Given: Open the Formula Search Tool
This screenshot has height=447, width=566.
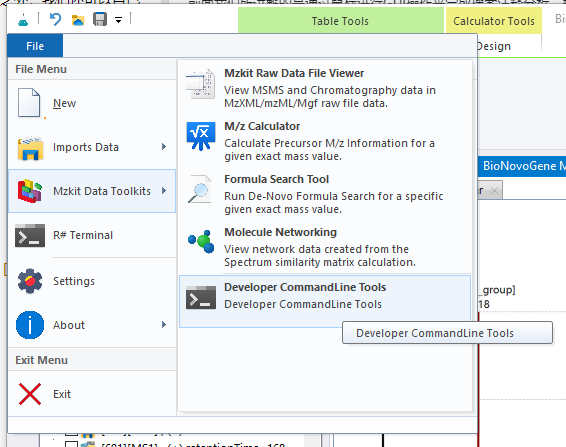Looking at the screenshot, I should pos(325,194).
